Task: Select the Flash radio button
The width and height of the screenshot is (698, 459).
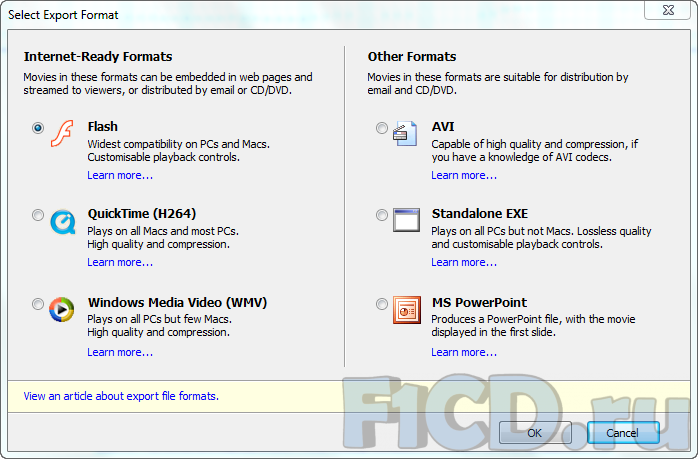Action: pos(38,128)
